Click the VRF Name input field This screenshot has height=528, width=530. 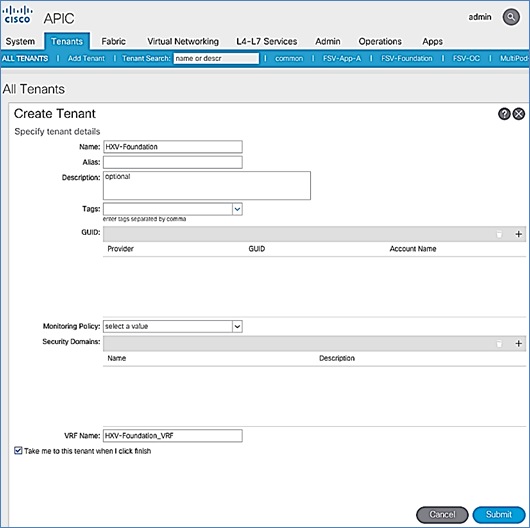click(173, 436)
